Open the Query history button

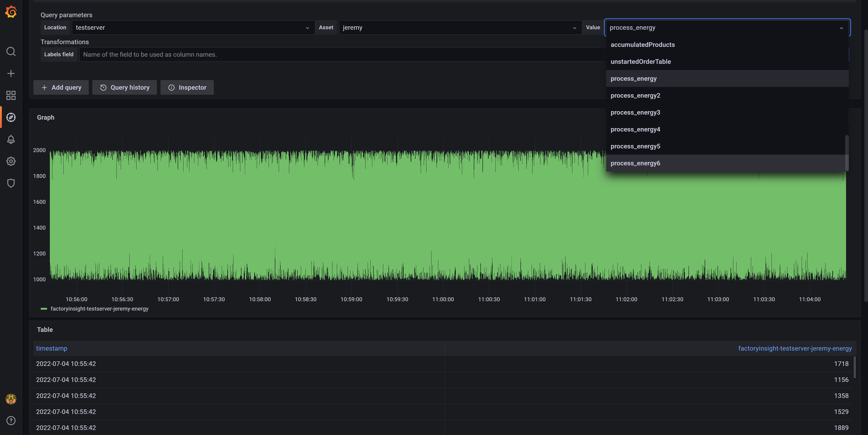[125, 88]
